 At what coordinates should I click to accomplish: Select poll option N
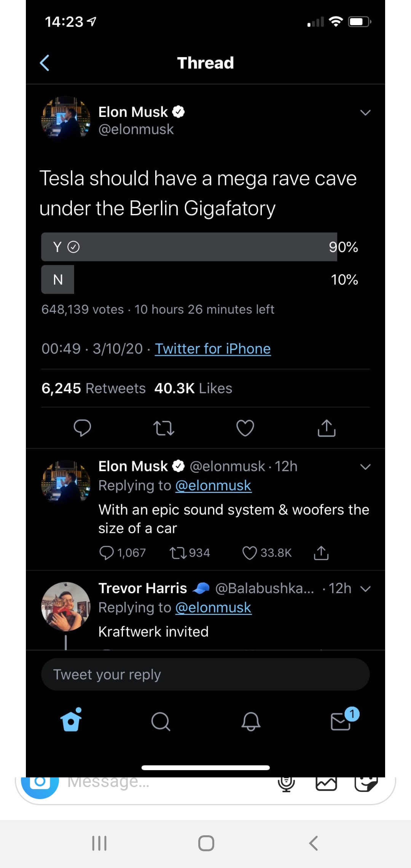57,279
